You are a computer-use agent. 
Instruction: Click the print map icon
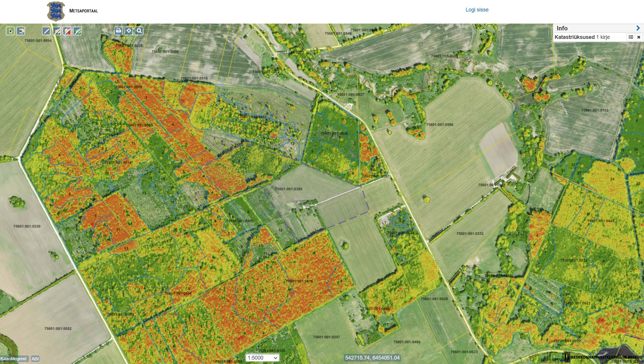tap(118, 31)
